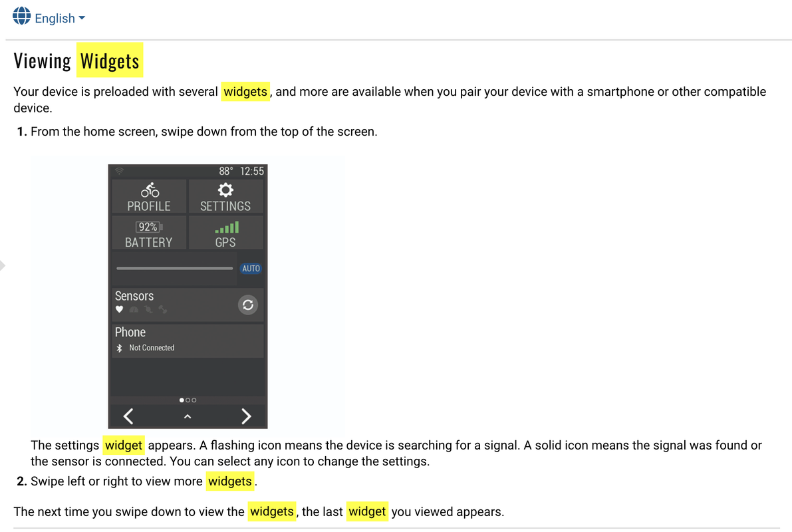Click highlighted 'widget' after 'The settings'

124,445
